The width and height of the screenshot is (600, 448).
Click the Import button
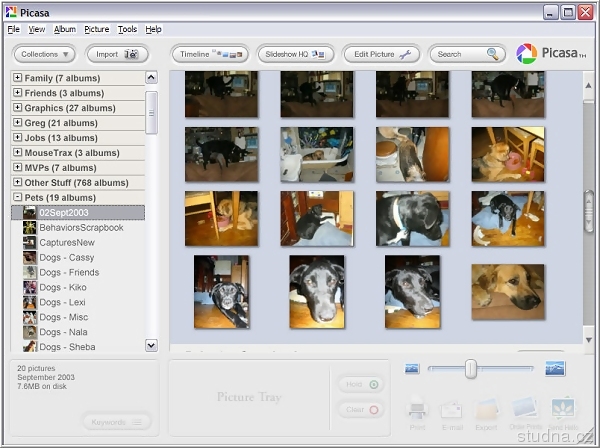(x=117, y=54)
